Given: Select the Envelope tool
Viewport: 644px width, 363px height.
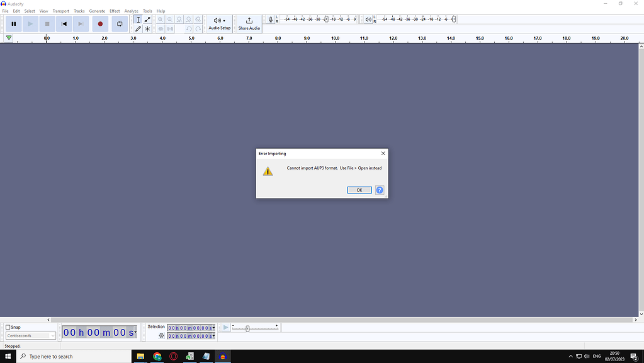Looking at the screenshot, I should (x=147, y=20).
